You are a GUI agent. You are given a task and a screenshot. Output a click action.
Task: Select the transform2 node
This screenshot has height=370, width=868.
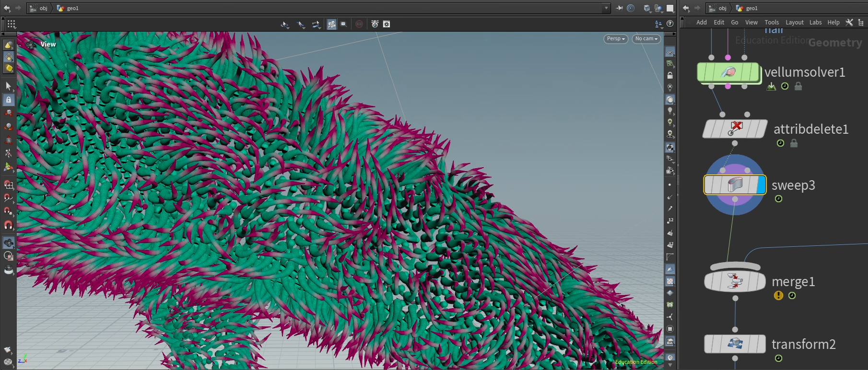click(734, 344)
